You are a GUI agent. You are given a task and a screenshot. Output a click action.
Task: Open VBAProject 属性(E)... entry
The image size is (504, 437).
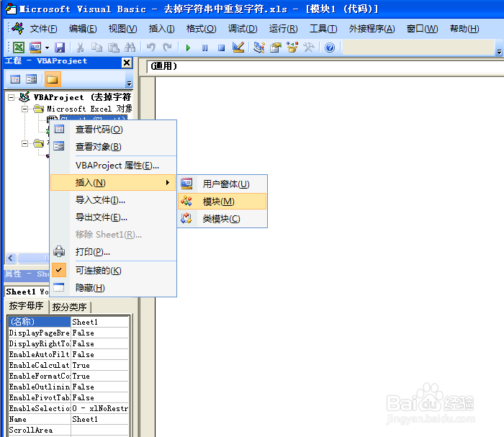pyautogui.click(x=114, y=166)
